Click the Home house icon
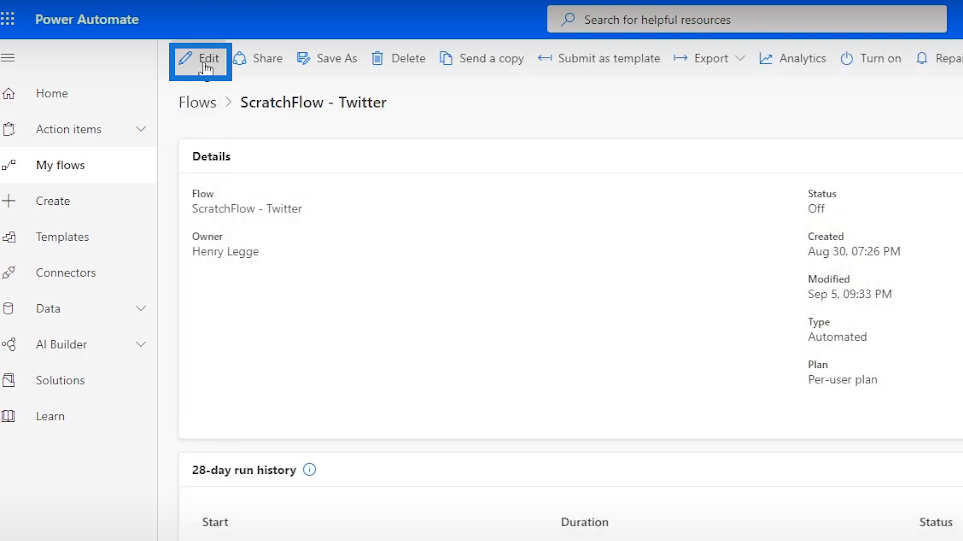Screen dimensions: 963x541 click(x=9, y=93)
